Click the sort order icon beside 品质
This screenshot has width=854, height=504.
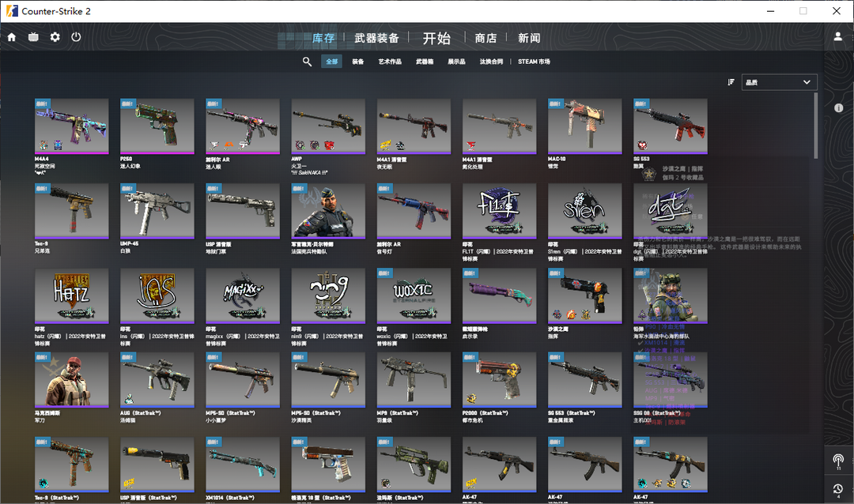coord(731,82)
